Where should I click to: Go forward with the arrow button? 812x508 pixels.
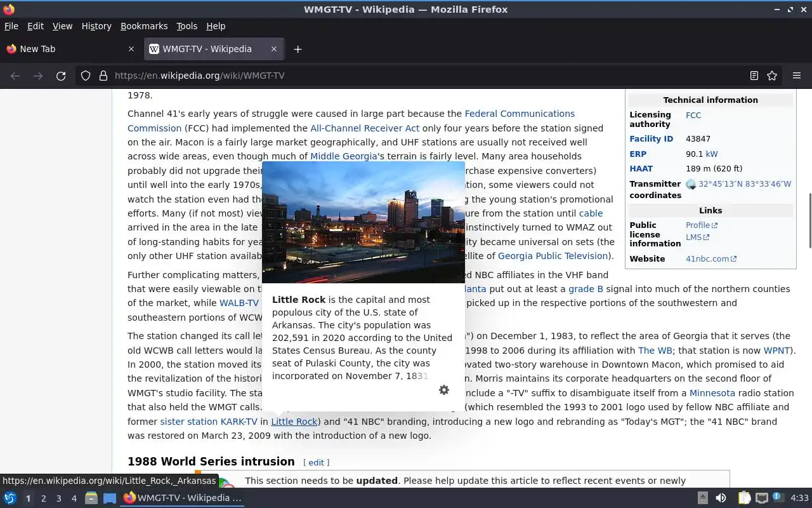(38, 76)
